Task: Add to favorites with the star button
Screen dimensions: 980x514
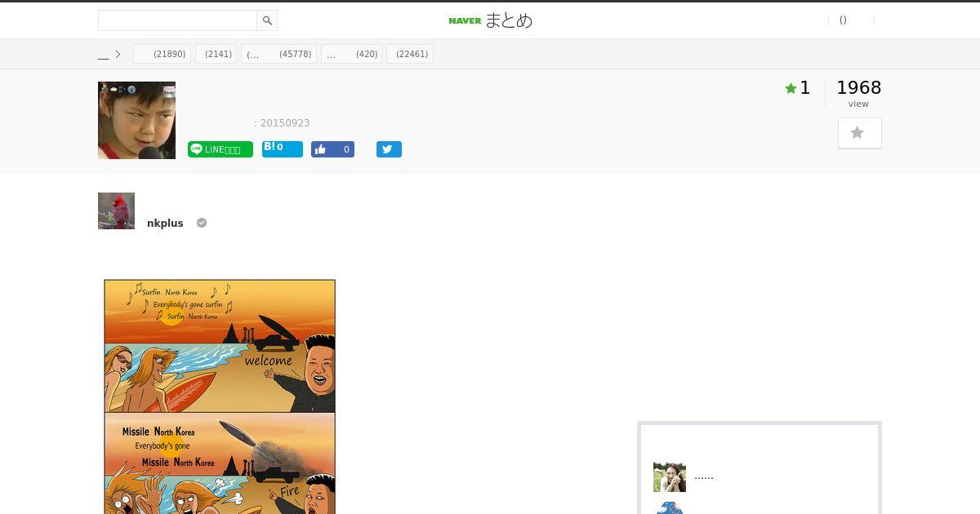Action: click(860, 133)
